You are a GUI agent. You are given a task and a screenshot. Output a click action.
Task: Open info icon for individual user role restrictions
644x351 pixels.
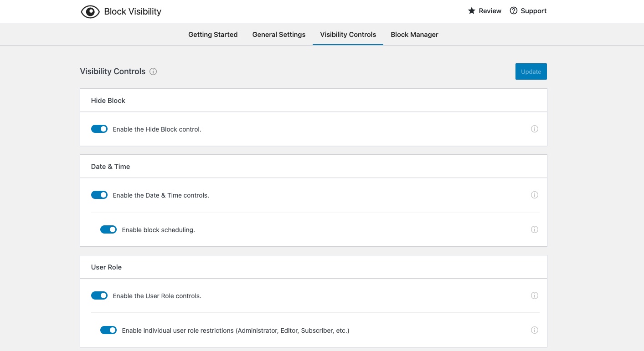(x=535, y=330)
